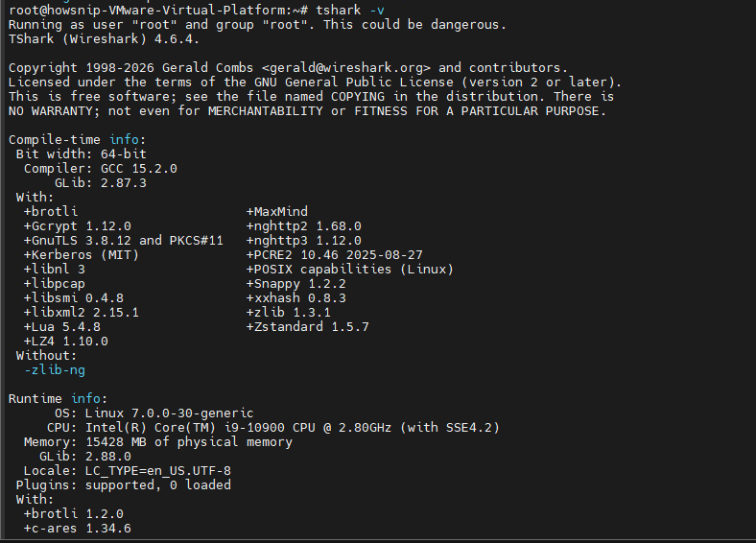Click the runtime 'GLib: 2.88.0' line

84,457
